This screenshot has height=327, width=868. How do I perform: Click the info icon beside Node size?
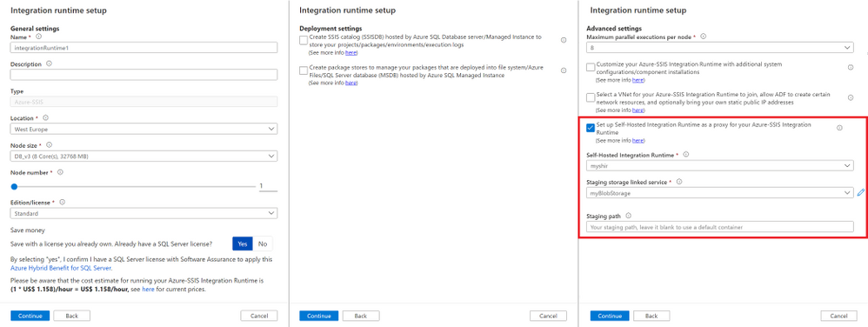click(50, 145)
